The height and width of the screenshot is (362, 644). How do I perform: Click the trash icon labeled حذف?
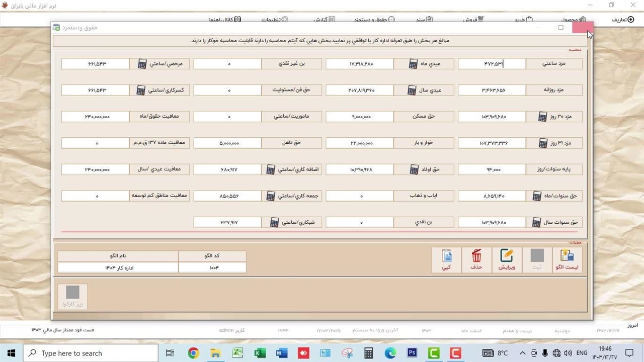476,260
